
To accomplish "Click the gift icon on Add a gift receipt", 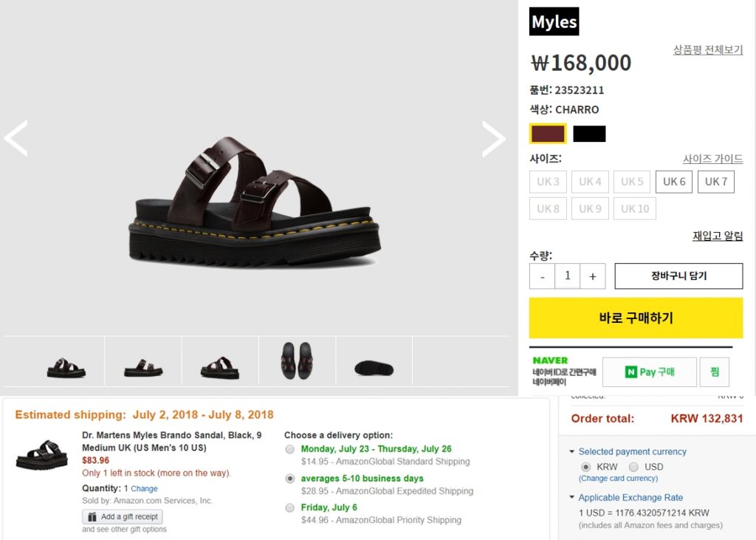I will tap(92, 517).
